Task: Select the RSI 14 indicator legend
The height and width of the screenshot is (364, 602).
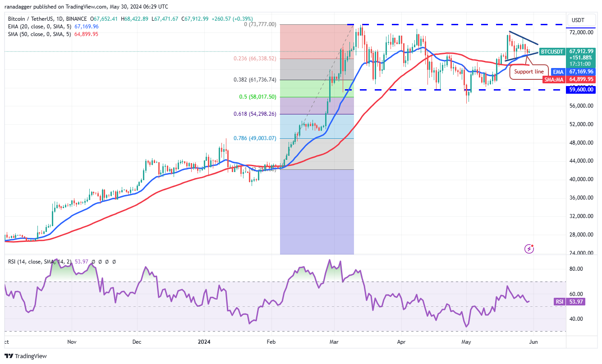Action: coord(61,261)
